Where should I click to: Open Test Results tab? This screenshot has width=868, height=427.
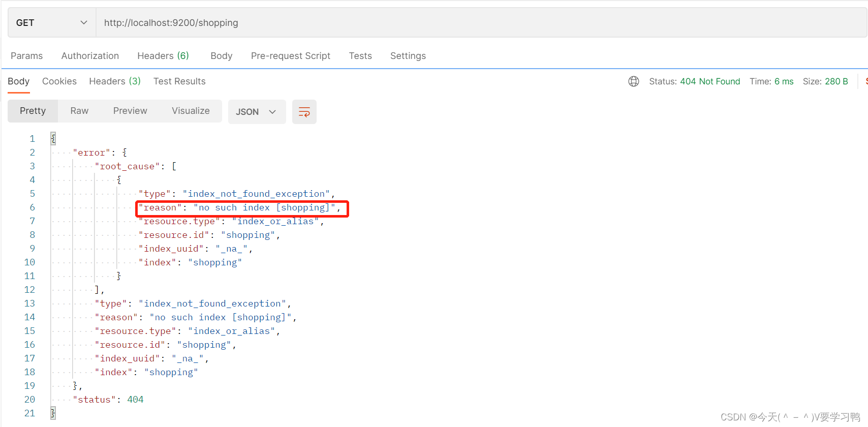point(179,81)
